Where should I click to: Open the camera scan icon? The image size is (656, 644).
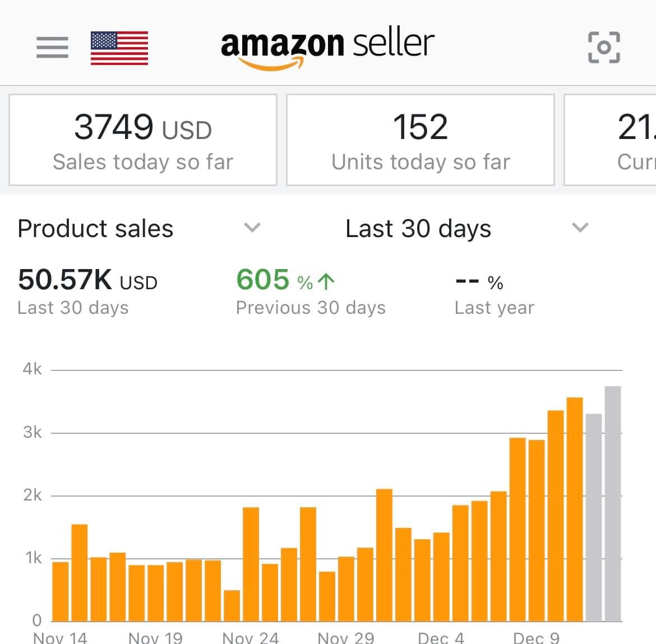point(604,47)
